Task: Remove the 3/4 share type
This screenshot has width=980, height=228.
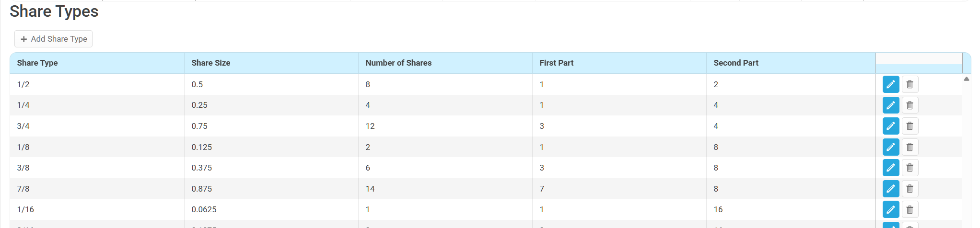Action: coord(910,126)
